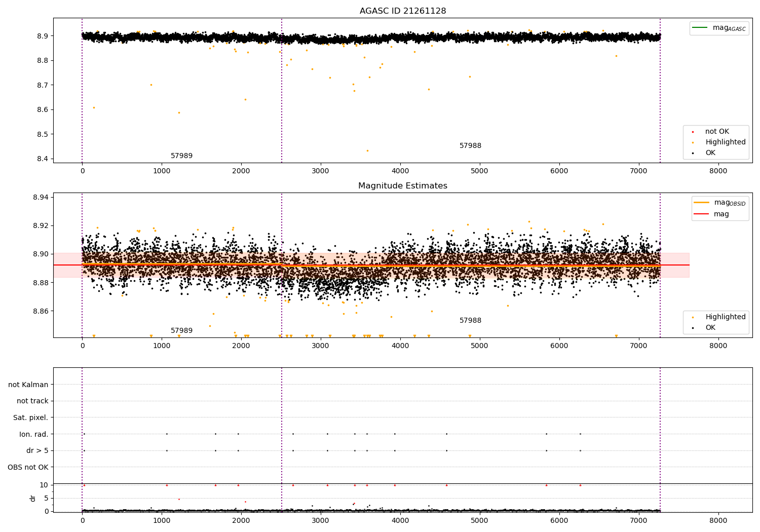The image size is (760, 532).
Task: Click the orange mag OBSID legend line
Action: pyautogui.click(x=701, y=203)
